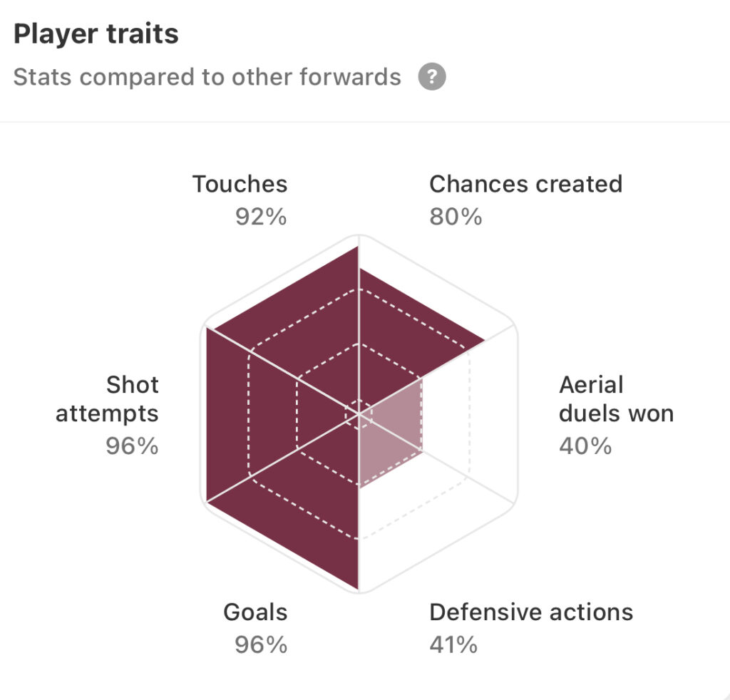Click the Touches 92% value
The width and height of the screenshot is (730, 700).
[261, 217]
